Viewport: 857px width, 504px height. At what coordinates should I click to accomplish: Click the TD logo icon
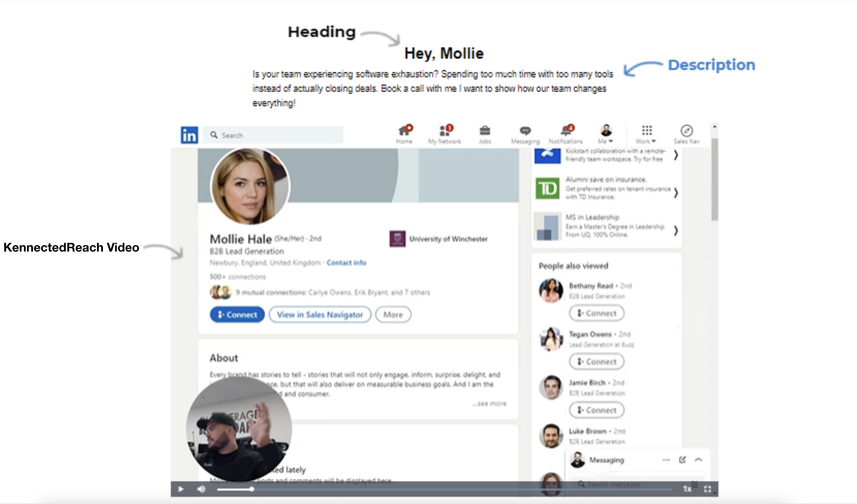(547, 188)
